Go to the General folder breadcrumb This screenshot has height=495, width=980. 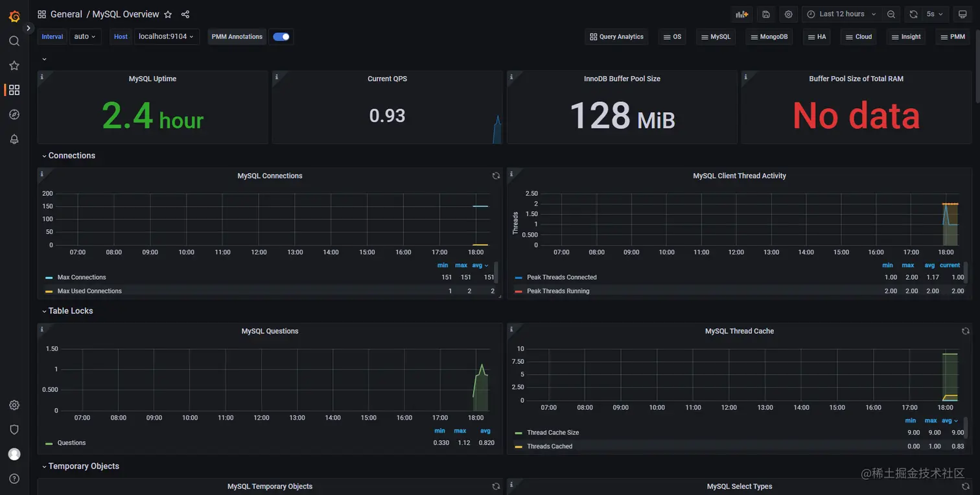pyautogui.click(x=66, y=14)
